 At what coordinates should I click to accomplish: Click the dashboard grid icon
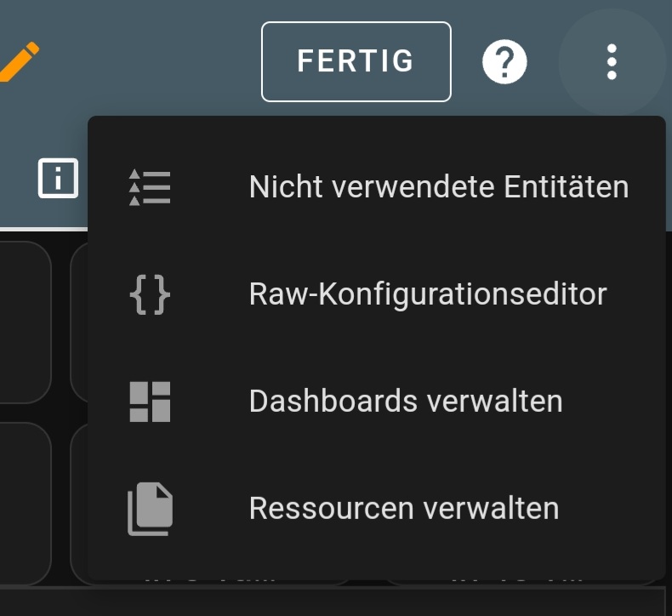(150, 402)
